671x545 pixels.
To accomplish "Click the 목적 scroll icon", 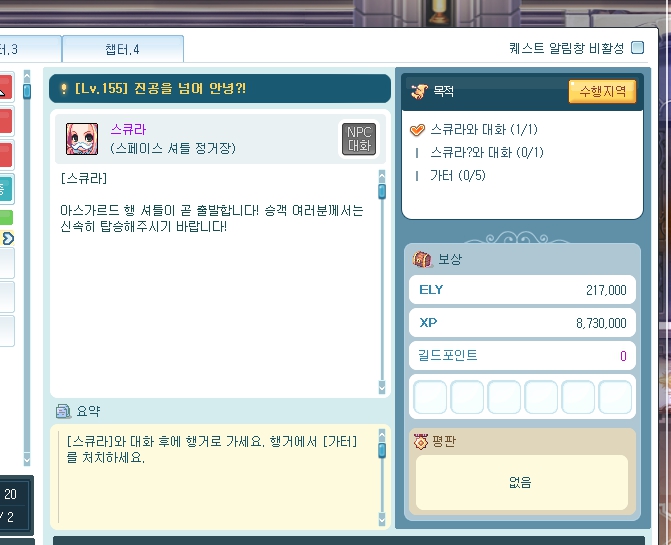I will pyautogui.click(x=419, y=91).
